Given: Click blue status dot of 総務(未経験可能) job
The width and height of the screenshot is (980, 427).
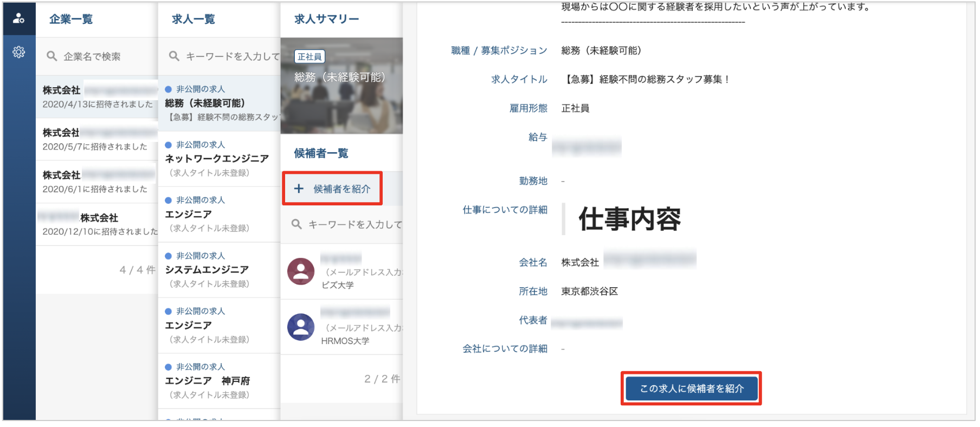Looking at the screenshot, I should [168, 89].
